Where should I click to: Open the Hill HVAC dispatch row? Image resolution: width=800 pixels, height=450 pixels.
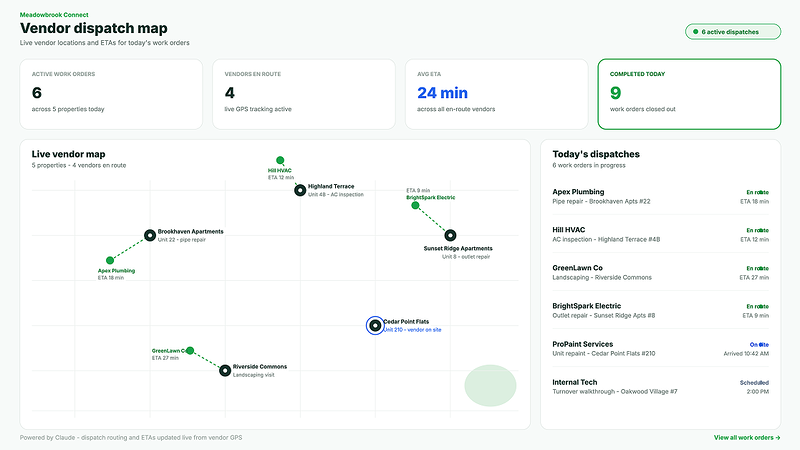point(660,234)
